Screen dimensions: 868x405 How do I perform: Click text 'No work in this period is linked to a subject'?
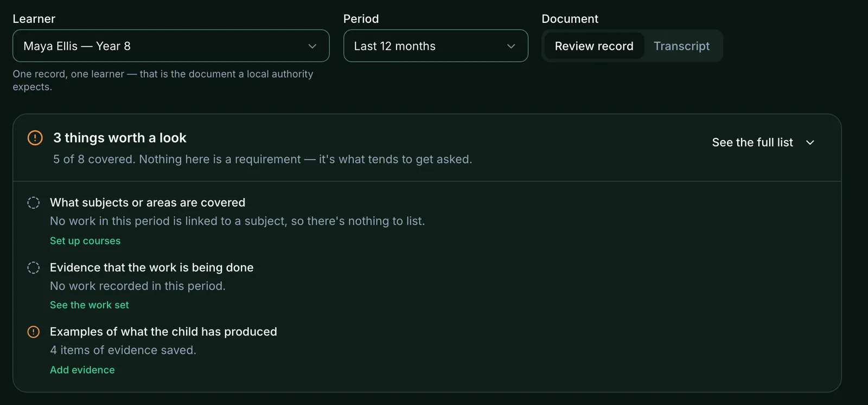pos(169,221)
